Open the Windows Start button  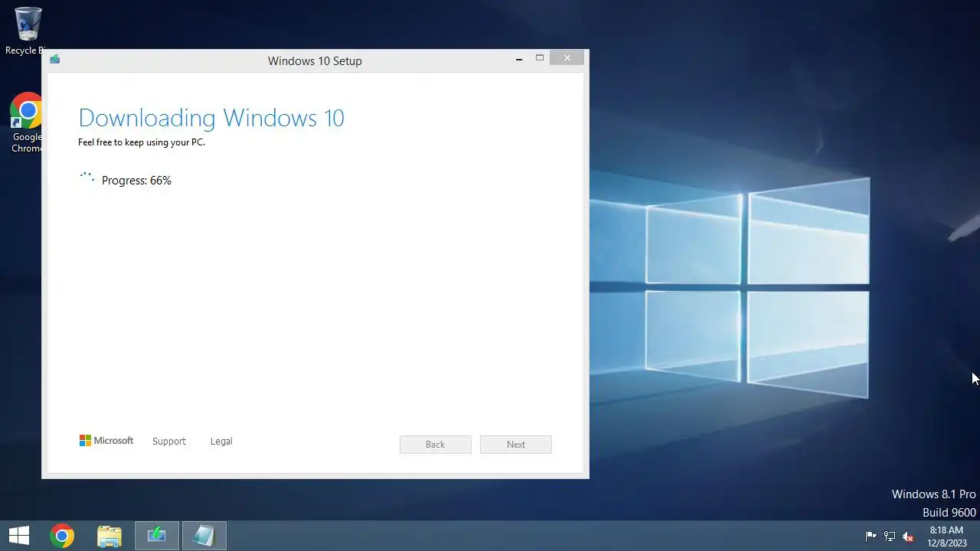pyautogui.click(x=19, y=536)
